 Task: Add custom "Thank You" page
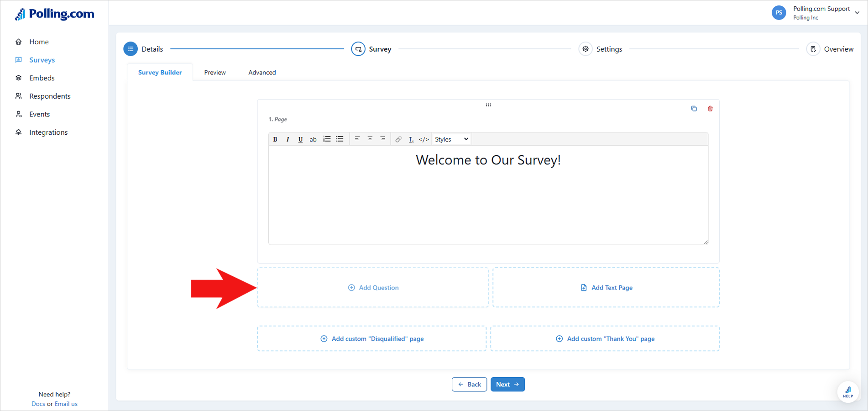click(x=605, y=338)
